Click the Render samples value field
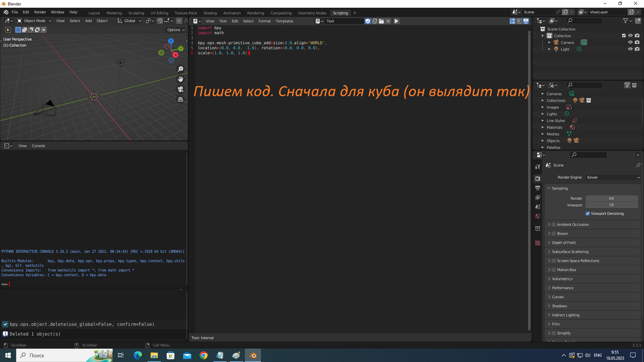This screenshot has height=362, width=644. point(611,198)
